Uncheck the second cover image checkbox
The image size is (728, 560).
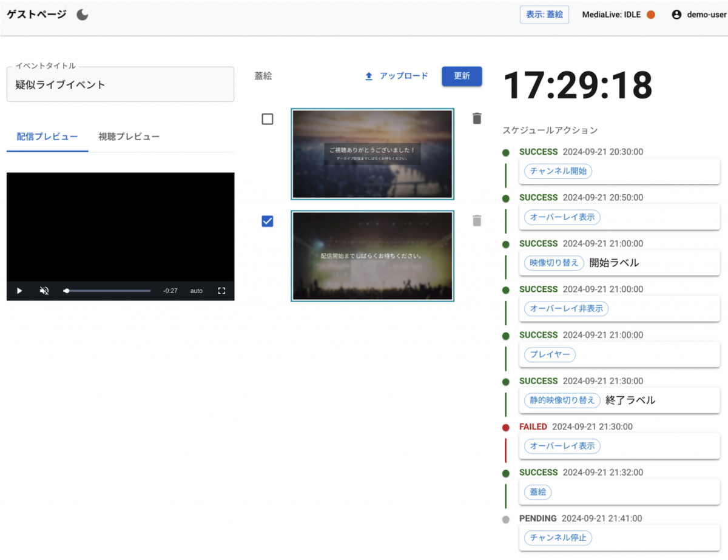268,221
